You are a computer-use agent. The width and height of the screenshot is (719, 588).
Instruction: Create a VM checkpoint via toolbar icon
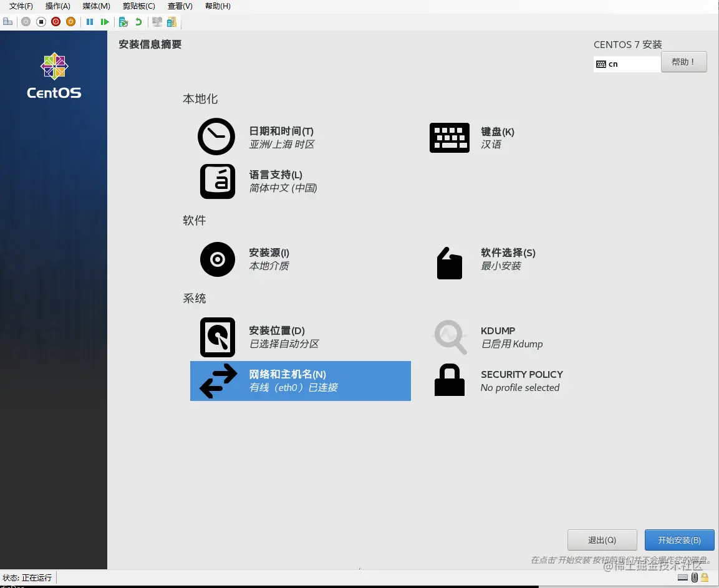click(x=123, y=22)
